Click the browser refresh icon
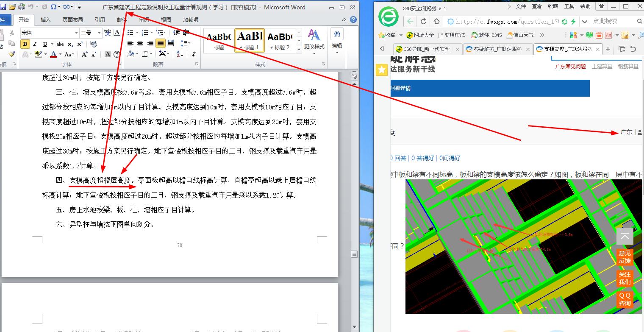This screenshot has width=644, height=332. 423,21
